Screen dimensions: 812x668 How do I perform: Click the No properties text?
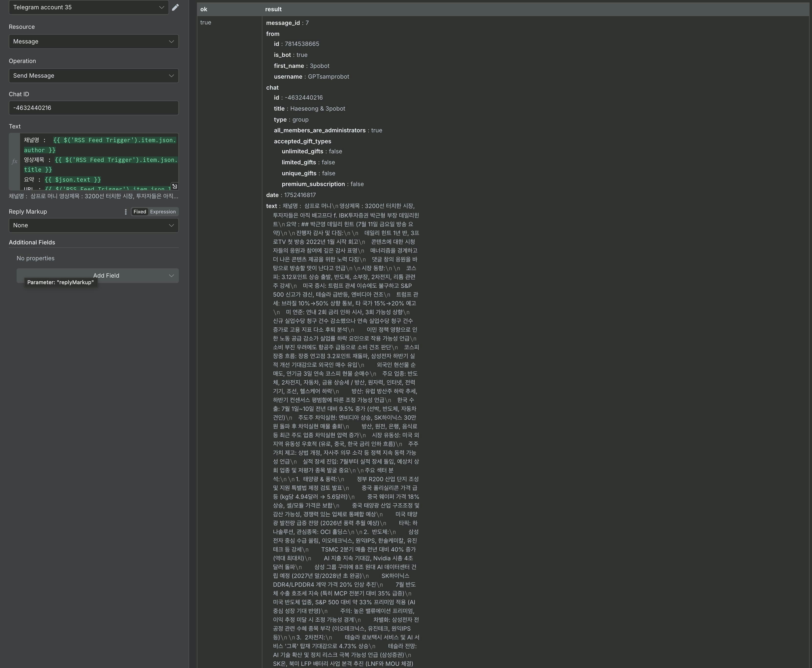pyautogui.click(x=35, y=258)
